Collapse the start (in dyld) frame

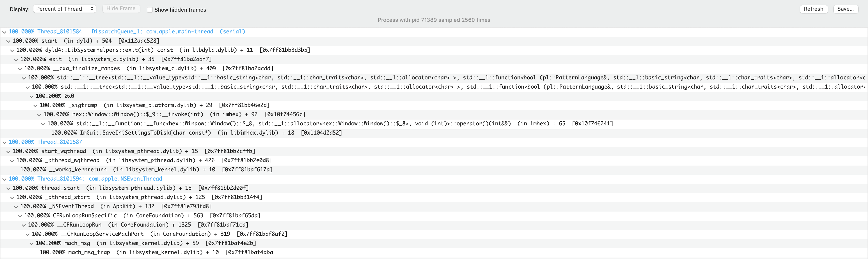8,41
